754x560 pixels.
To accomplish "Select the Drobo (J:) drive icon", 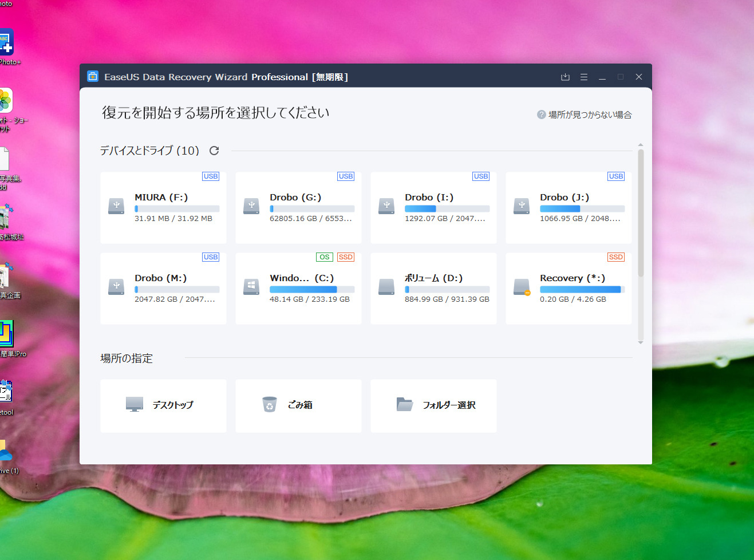I will click(x=522, y=206).
